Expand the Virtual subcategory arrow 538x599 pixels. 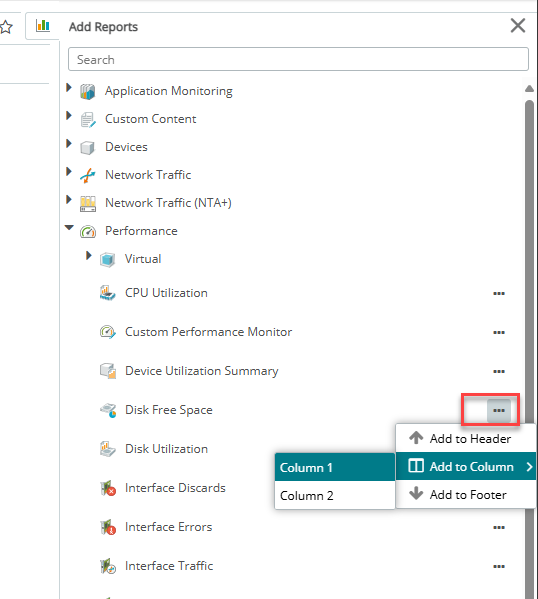pos(89,255)
